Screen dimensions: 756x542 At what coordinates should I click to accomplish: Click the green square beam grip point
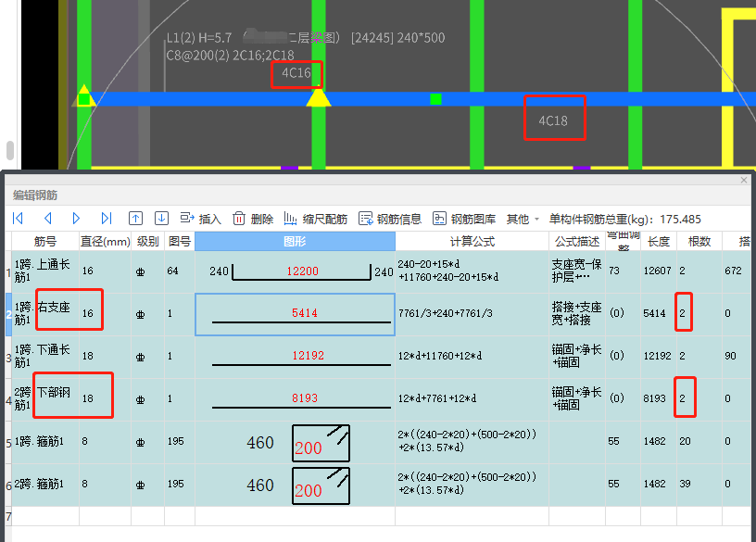[x=435, y=99]
